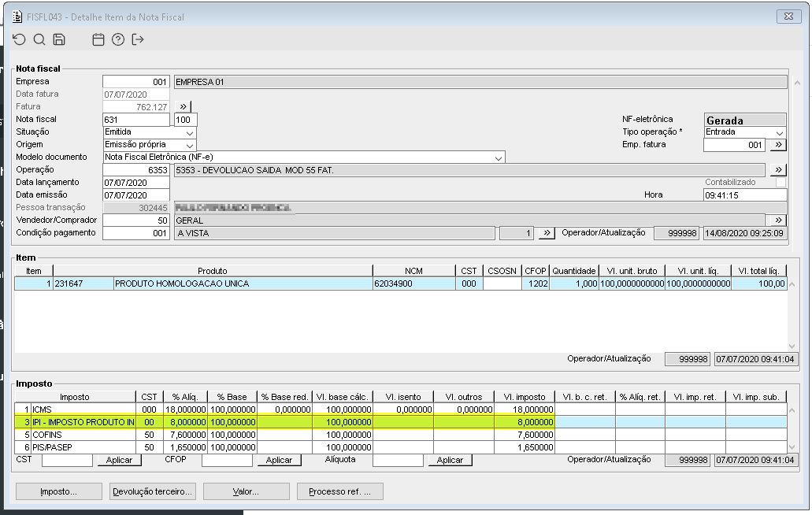This screenshot has height=515, width=812.
Task: Click the CST input field below tax grid
Action: tap(67, 460)
